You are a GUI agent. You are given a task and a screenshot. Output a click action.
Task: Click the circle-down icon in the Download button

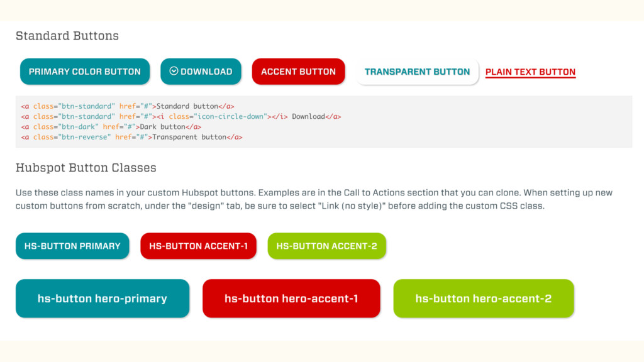[x=174, y=72]
